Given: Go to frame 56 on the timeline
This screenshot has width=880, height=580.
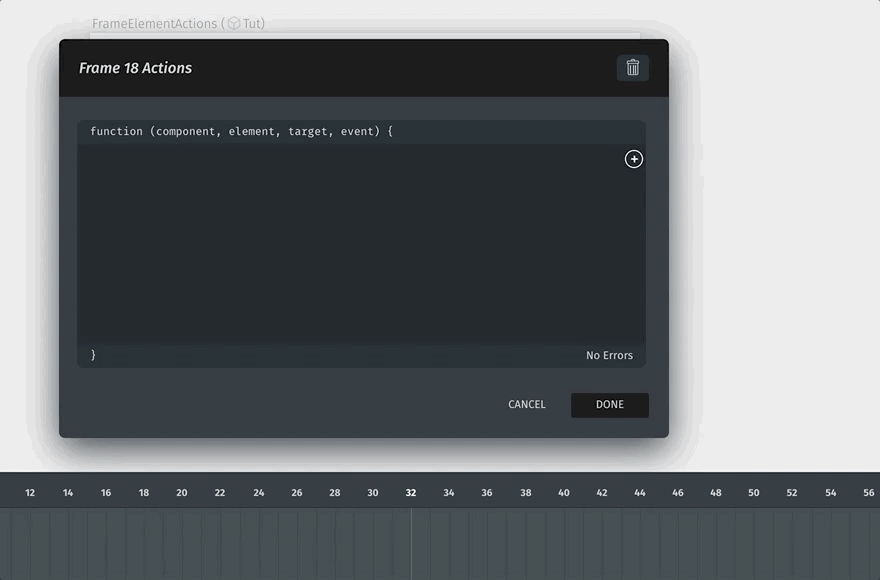Looking at the screenshot, I should tap(869, 492).
